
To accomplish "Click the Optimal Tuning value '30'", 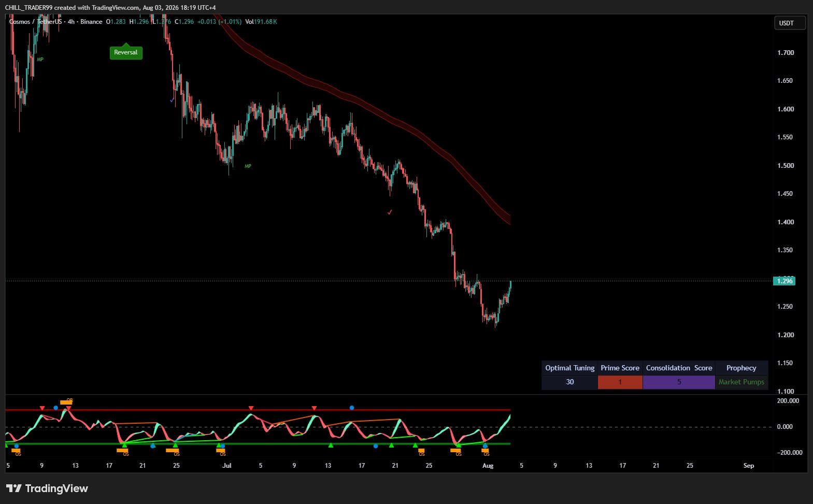I will (569, 382).
